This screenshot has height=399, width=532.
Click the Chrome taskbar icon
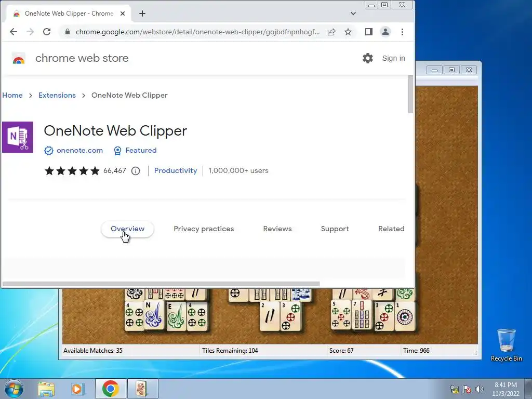pyautogui.click(x=111, y=389)
